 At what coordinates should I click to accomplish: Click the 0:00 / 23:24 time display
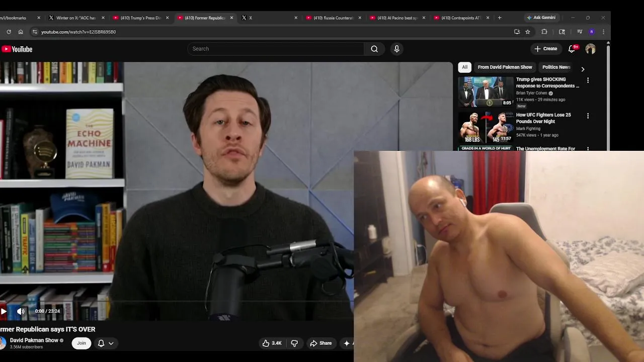point(47,311)
